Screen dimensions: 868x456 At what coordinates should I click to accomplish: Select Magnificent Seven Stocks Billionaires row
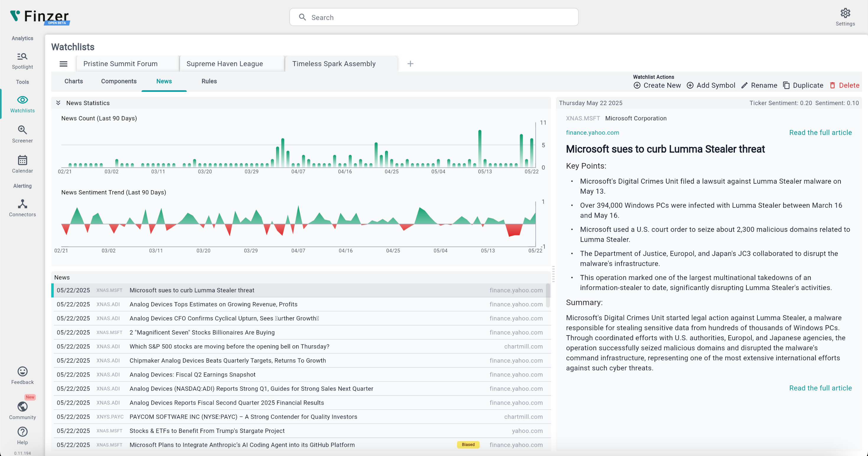(301, 332)
